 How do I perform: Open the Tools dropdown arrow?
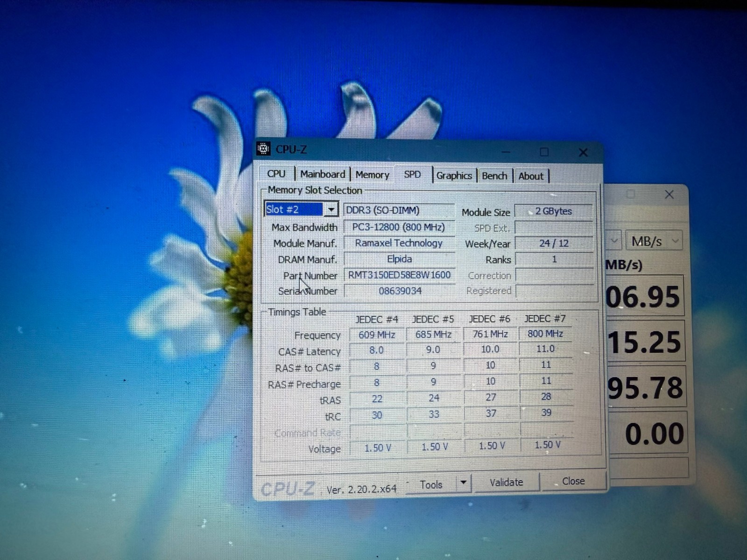pos(464,483)
